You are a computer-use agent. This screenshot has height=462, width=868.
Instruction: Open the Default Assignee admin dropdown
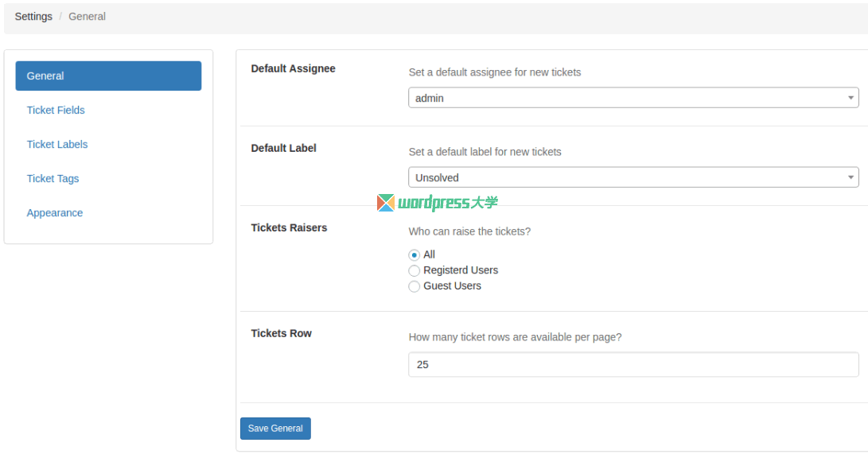pos(633,98)
